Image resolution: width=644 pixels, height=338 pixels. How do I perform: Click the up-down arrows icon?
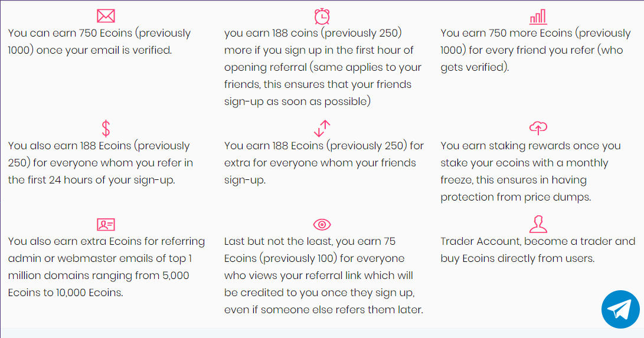(322, 129)
